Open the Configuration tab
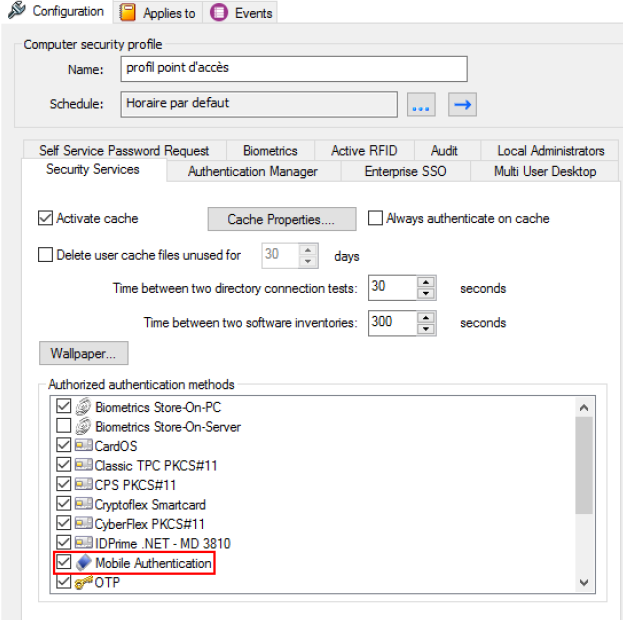The image size is (624, 620). [x=57, y=11]
